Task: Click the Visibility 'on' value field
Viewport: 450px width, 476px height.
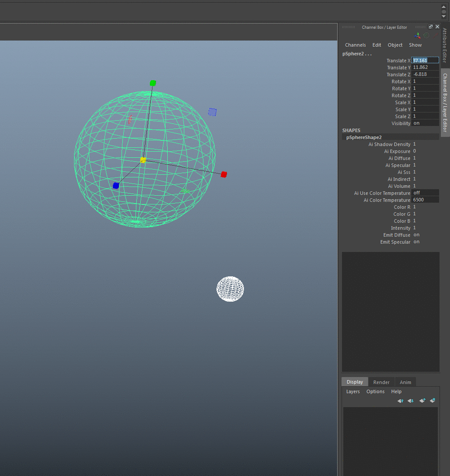Action: [425, 123]
